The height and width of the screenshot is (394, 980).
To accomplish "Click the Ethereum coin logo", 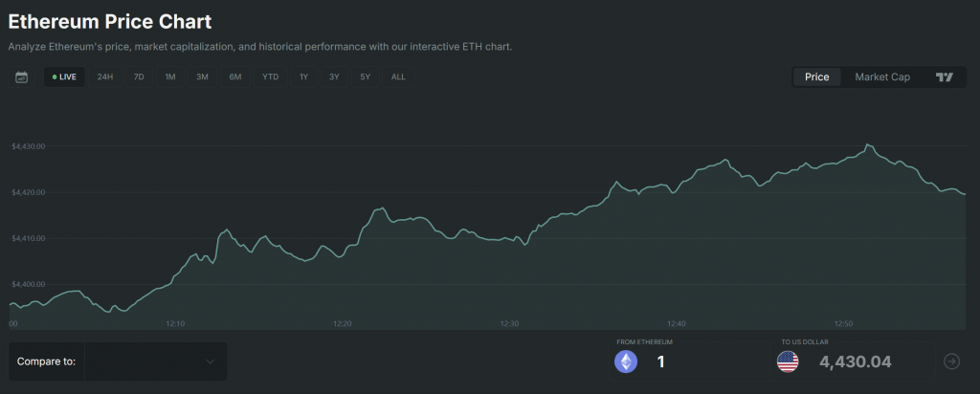I will click(625, 361).
